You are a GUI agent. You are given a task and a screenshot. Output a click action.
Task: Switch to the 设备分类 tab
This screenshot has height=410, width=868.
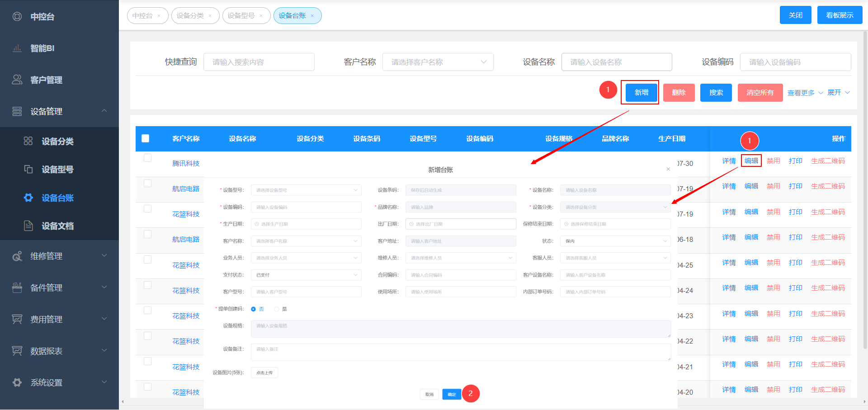coord(190,15)
